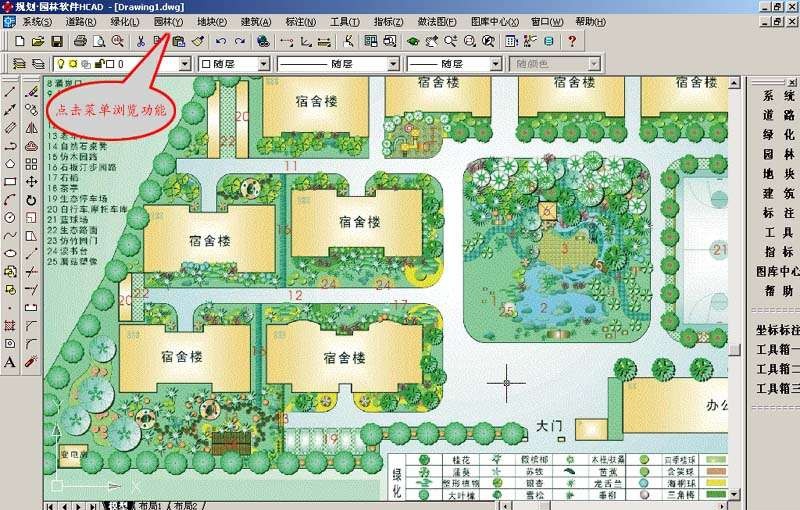Click the vertical scrollbar down arrow
Viewport: 800px width, 510px height.
734,494
